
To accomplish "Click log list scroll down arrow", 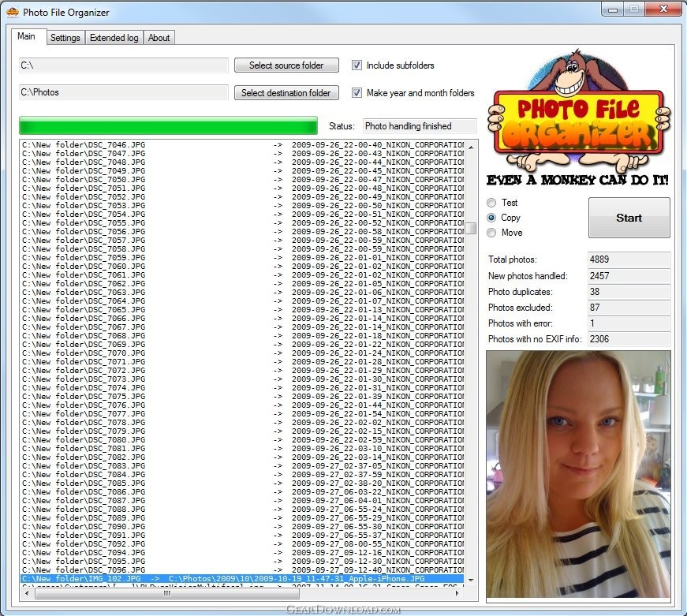I will tap(471, 580).
